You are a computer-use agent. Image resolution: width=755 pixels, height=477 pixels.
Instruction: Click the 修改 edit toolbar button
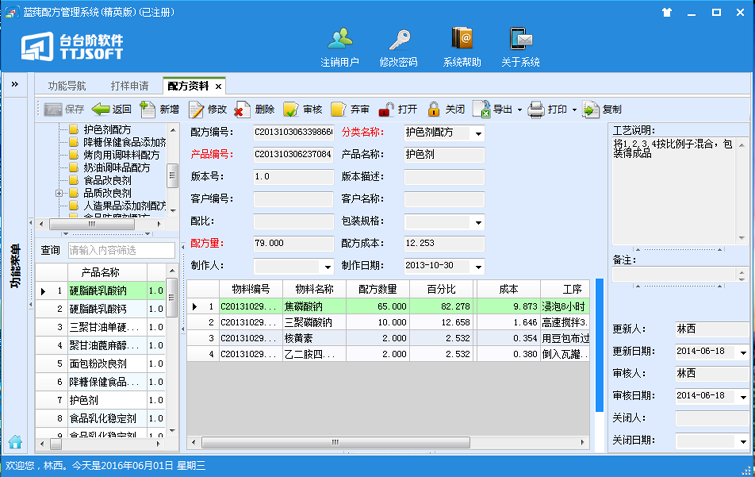208,110
